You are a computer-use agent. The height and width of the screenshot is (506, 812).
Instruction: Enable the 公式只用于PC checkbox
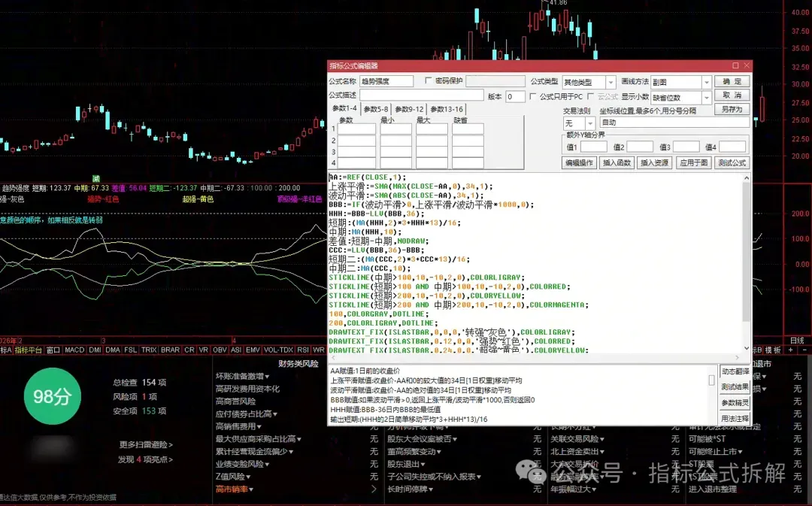point(533,96)
